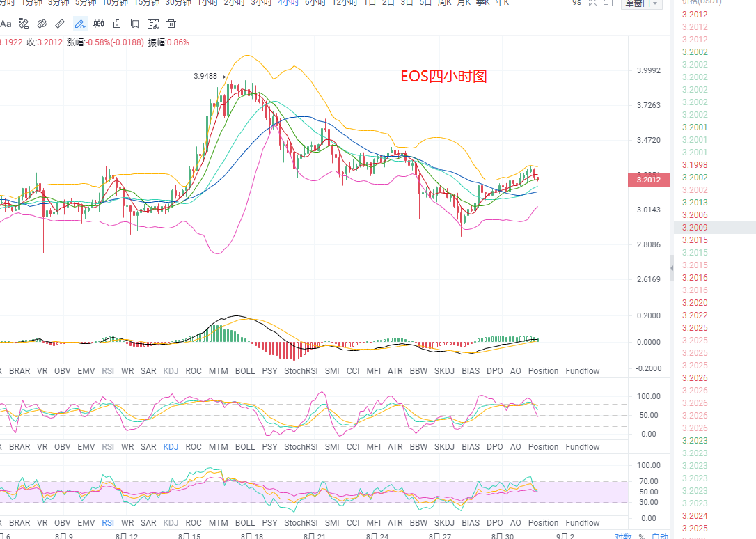Image resolution: width=756 pixels, height=539 pixels.
Task: Toggle the % percentage scale
Action: (x=641, y=535)
